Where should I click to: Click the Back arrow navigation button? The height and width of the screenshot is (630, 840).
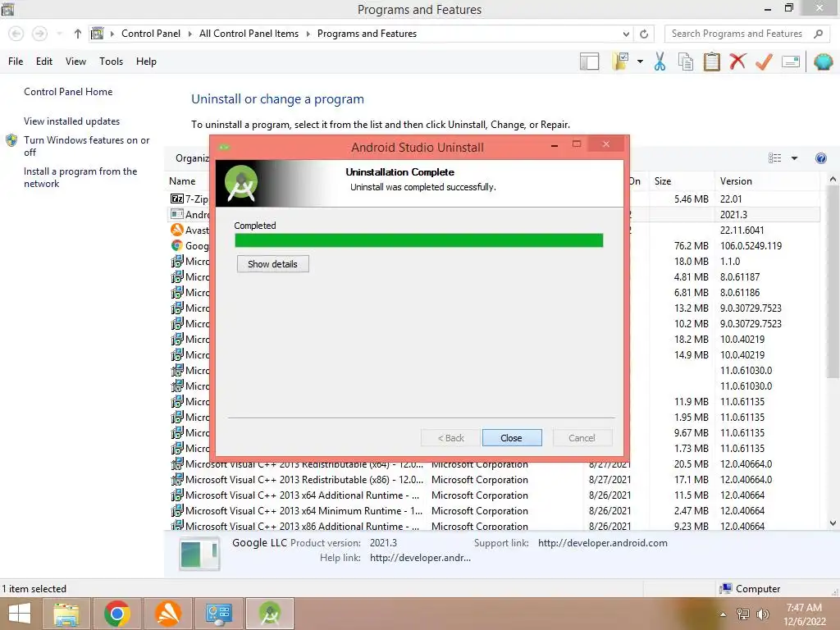[16, 34]
